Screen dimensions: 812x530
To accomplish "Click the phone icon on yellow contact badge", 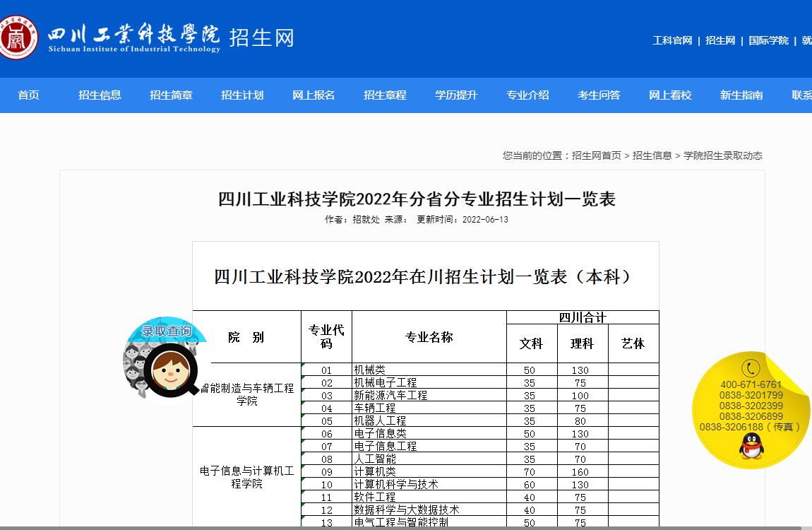I will pos(751,368).
